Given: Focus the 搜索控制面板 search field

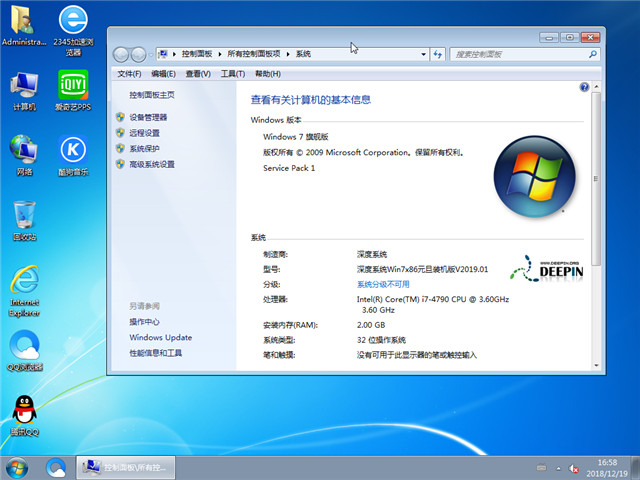Looking at the screenshot, I should pyautogui.click(x=525, y=54).
